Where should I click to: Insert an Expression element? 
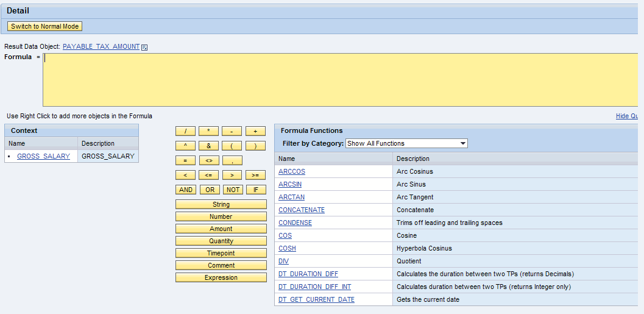tap(221, 277)
